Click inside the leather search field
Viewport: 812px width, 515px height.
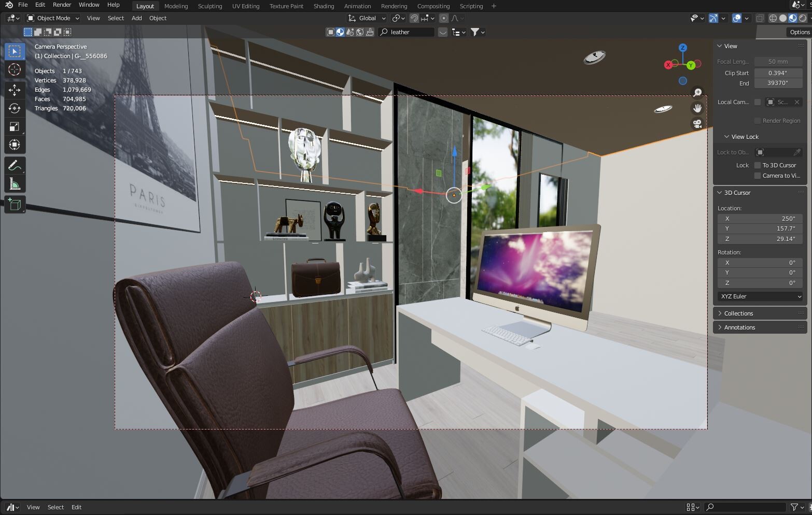(410, 32)
